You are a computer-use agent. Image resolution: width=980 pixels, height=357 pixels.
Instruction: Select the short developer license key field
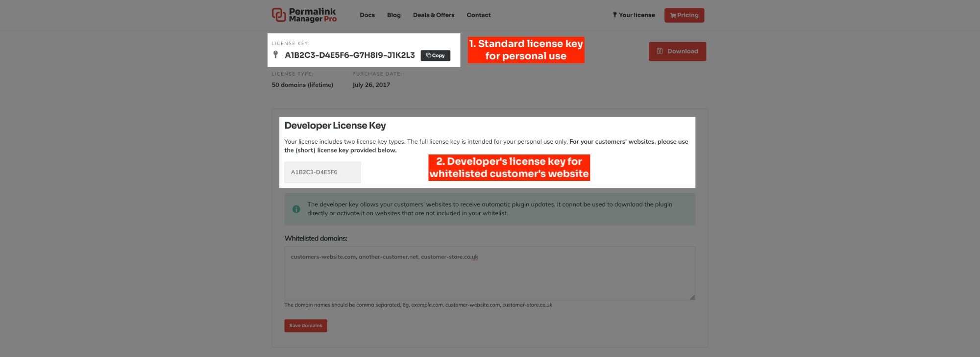point(322,172)
